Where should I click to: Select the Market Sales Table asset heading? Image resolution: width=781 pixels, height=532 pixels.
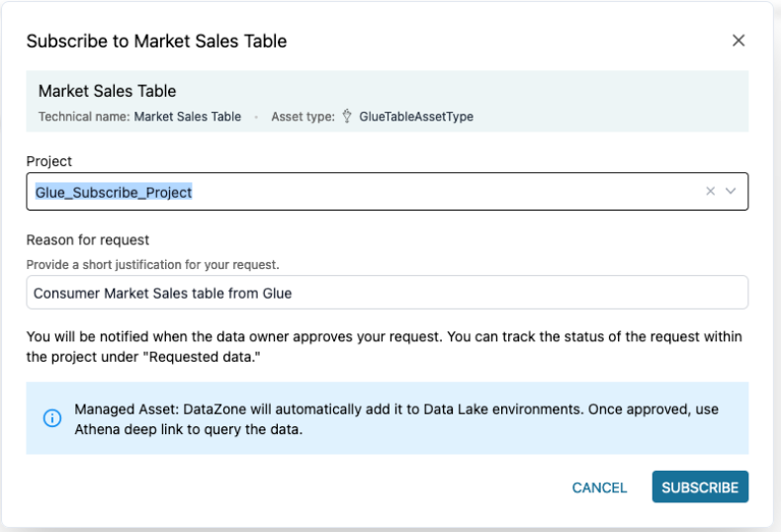coord(107,91)
